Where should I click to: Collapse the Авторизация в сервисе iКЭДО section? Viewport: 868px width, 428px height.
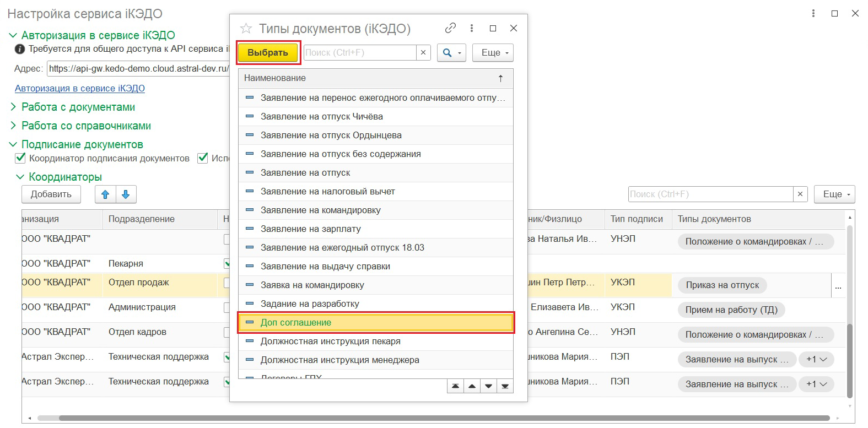point(13,35)
